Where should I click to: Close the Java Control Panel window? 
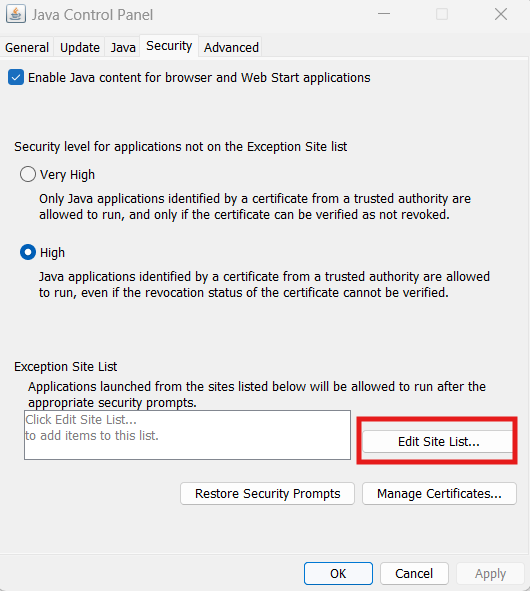[501, 14]
